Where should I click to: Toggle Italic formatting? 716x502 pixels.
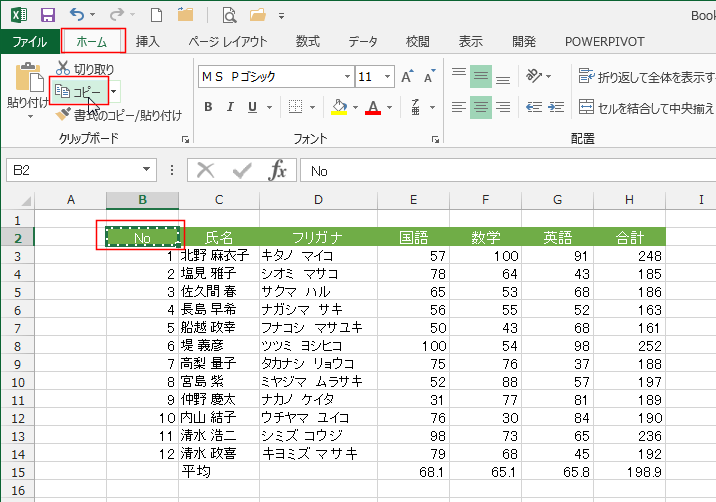pos(233,107)
